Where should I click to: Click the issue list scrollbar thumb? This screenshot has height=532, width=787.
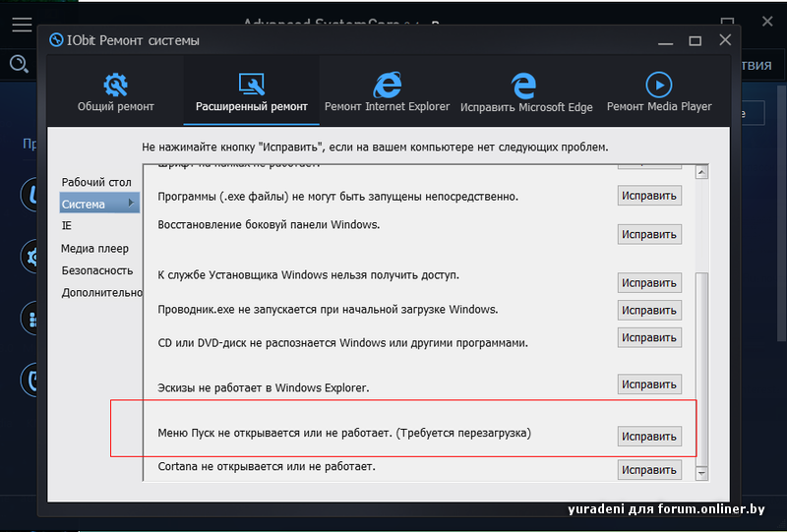pyautogui.click(x=701, y=369)
